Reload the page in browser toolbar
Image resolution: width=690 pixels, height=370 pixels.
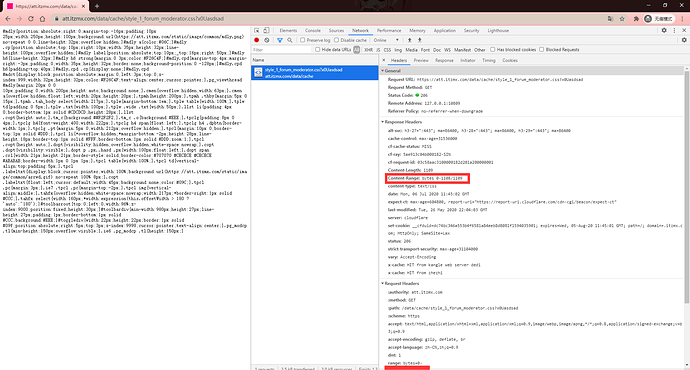(31, 19)
